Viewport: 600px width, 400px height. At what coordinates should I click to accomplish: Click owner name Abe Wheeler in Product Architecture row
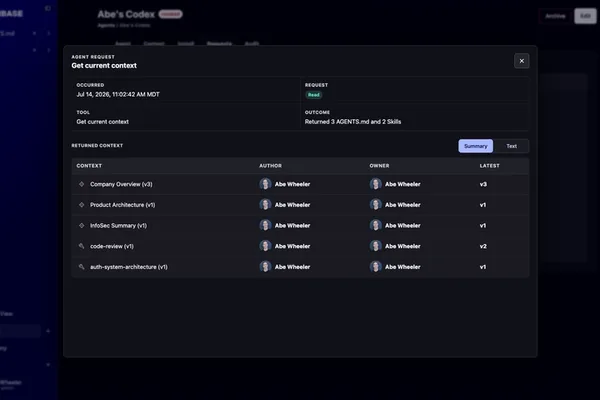(x=403, y=205)
